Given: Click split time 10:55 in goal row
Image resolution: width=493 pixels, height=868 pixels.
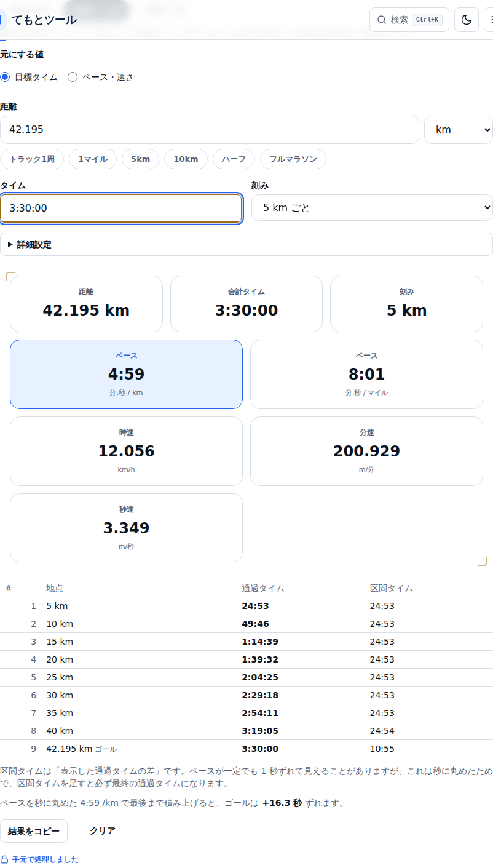Looking at the screenshot, I should click(382, 749).
